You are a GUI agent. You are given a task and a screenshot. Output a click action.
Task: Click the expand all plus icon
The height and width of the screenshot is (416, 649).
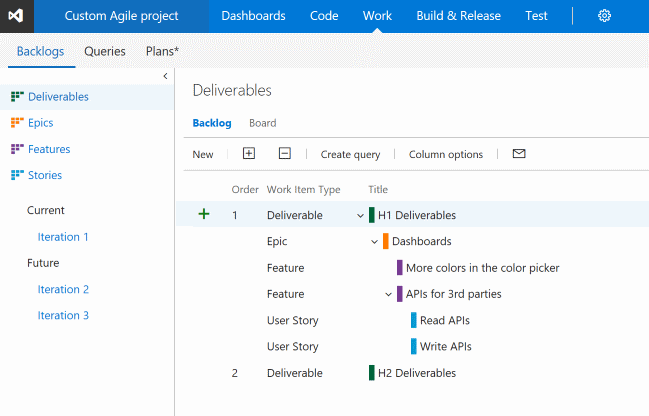coord(249,154)
